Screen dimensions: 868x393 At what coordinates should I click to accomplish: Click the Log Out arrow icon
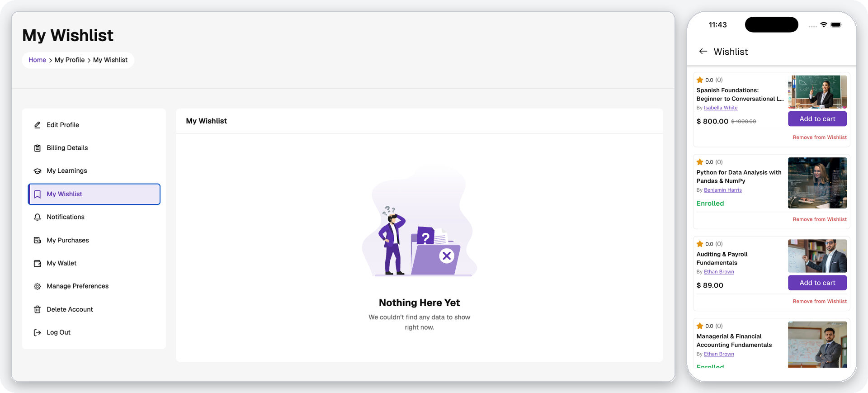(x=38, y=332)
